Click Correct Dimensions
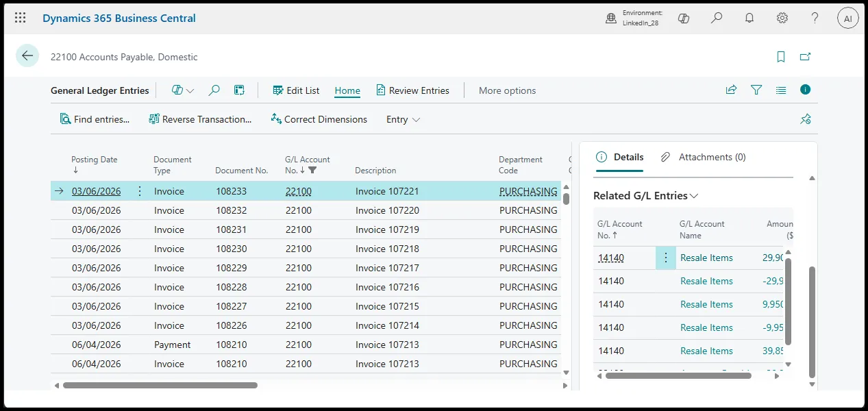 pyautogui.click(x=319, y=119)
